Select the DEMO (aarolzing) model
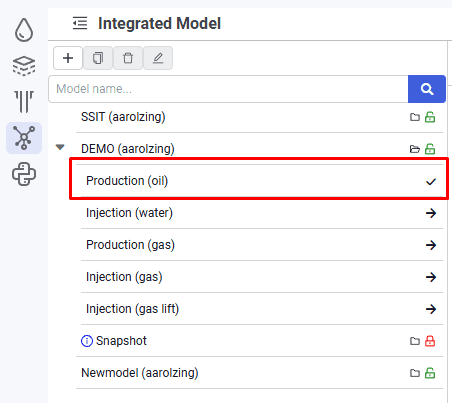 128,149
